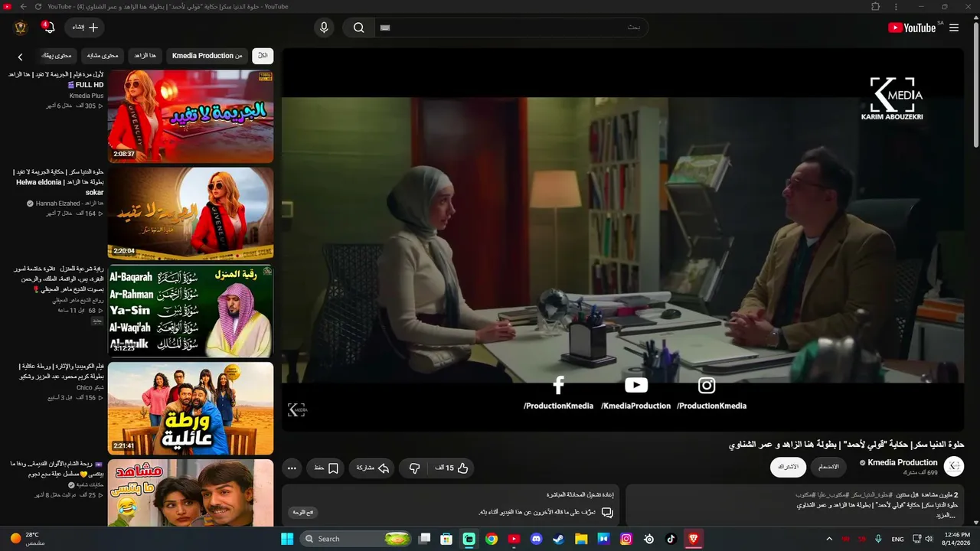Open the 'مشاهد ما بتنسى' video thumbnail

click(191, 492)
